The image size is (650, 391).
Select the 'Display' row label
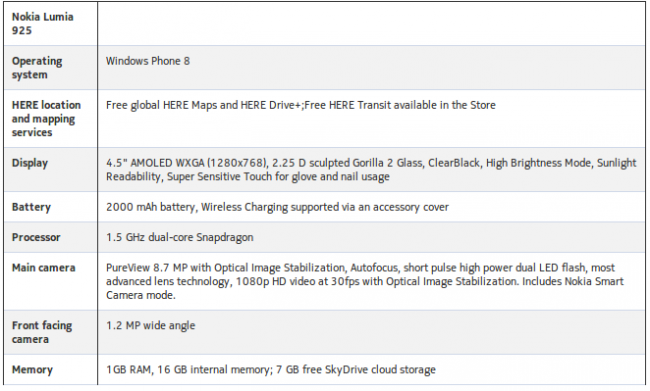[30, 163]
